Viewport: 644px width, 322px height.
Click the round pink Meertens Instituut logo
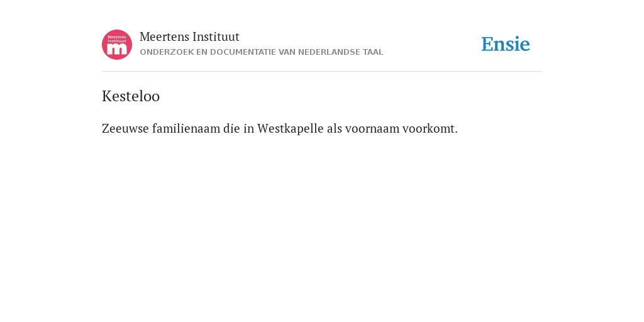tap(117, 45)
